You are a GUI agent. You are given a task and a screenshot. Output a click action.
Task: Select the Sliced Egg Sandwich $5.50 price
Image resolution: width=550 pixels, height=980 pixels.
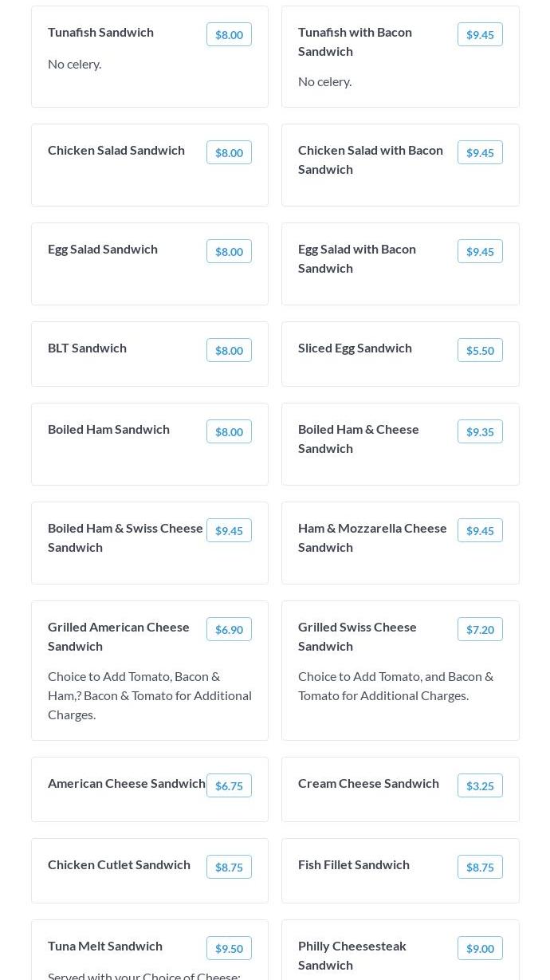(480, 350)
